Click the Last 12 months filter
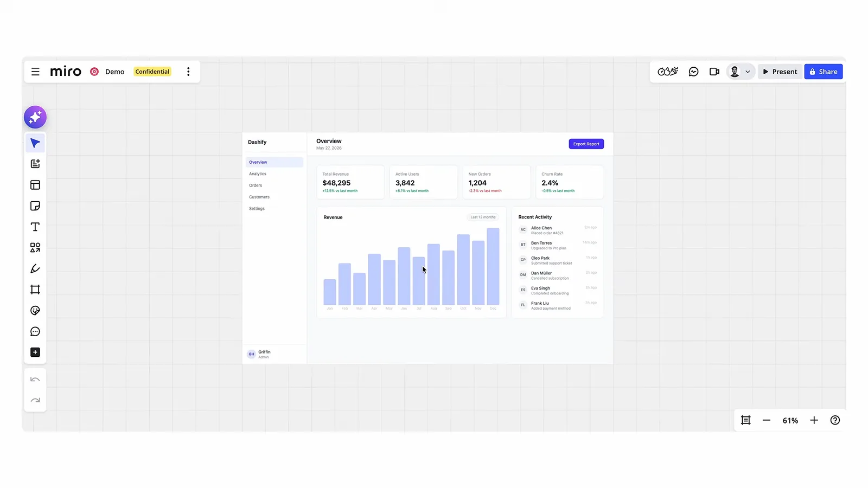Image resolution: width=868 pixels, height=488 pixels. (x=483, y=217)
